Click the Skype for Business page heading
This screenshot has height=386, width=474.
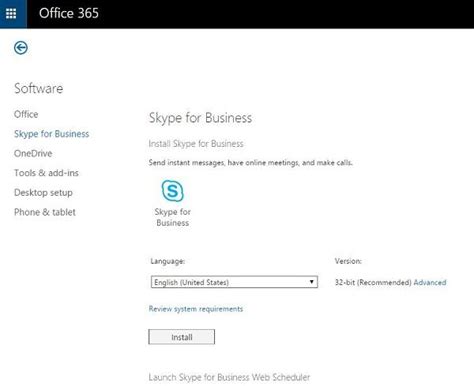[x=200, y=118]
